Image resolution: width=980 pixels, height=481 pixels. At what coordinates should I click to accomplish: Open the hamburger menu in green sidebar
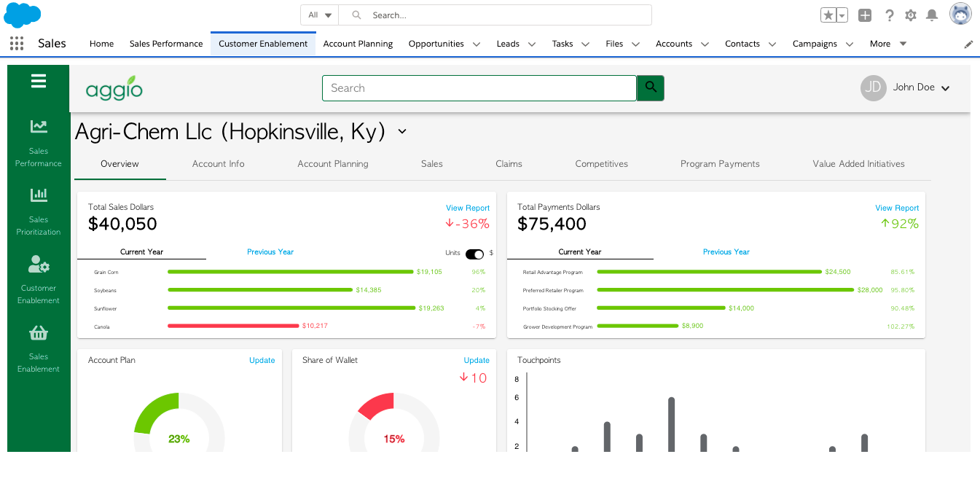coord(39,81)
